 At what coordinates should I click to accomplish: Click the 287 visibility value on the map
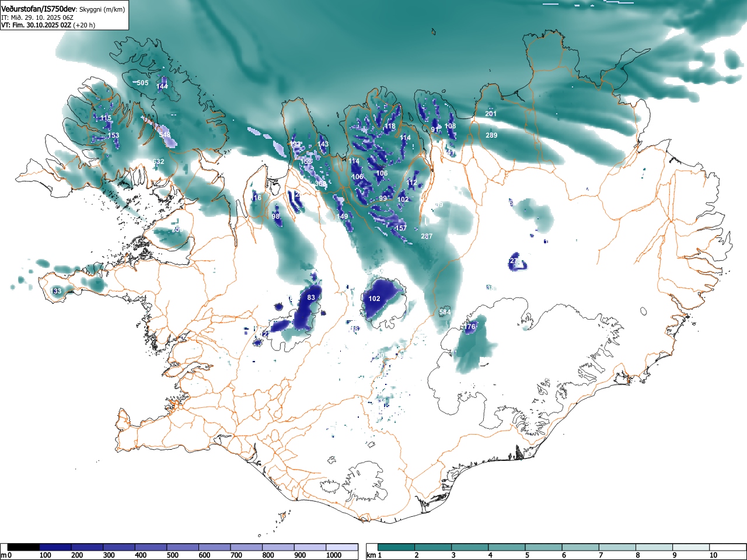tap(427, 236)
